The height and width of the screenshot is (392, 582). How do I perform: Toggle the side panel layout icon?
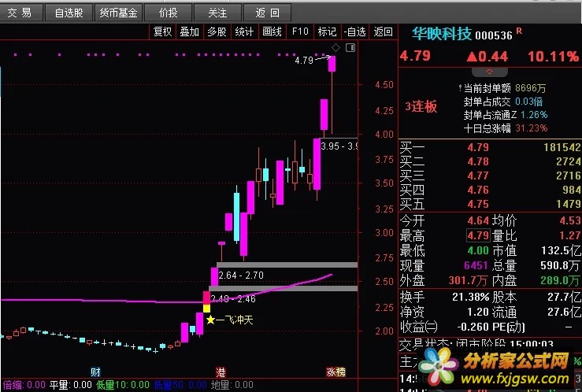(x=350, y=47)
